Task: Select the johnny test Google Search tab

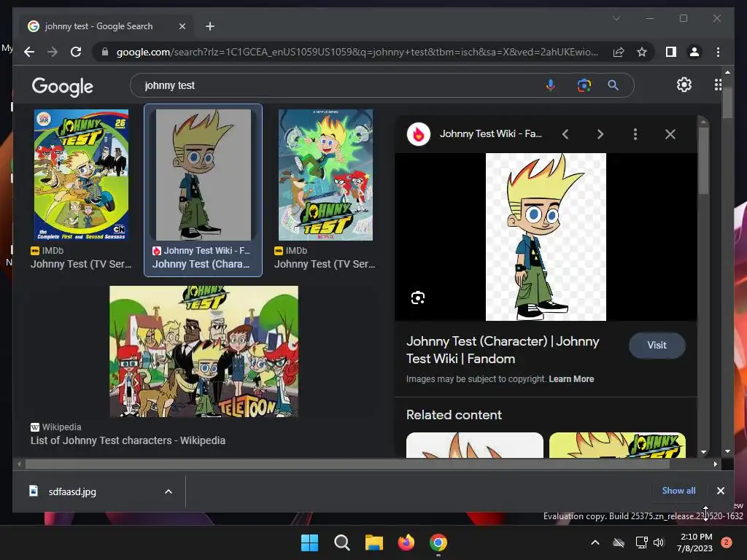Action: (x=107, y=26)
